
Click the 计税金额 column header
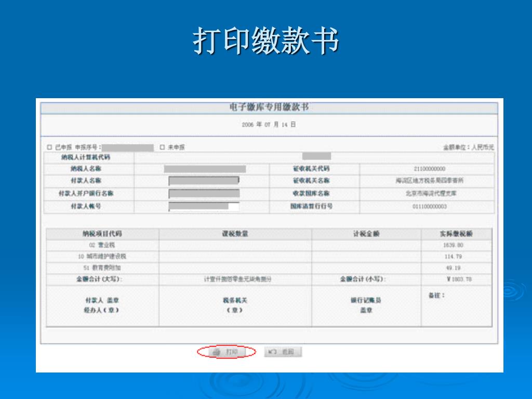click(366, 234)
